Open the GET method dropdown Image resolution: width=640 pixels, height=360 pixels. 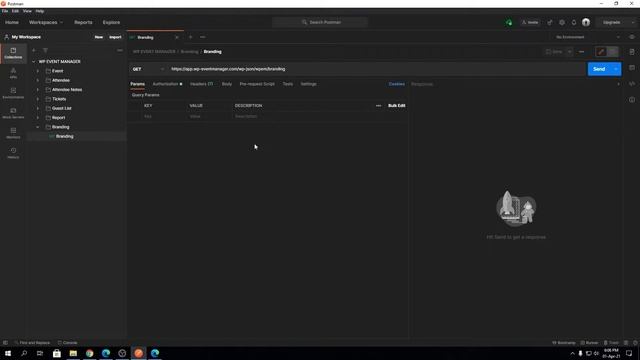point(148,69)
